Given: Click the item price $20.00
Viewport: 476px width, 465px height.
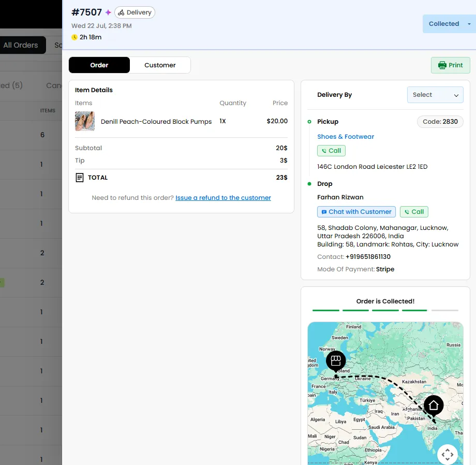Looking at the screenshot, I should tap(277, 121).
